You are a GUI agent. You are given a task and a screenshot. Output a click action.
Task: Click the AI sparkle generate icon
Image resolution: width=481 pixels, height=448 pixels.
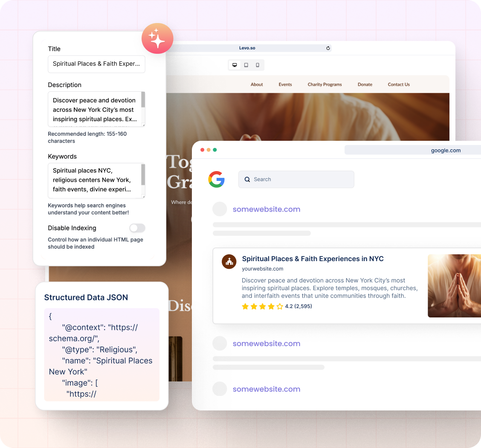pos(157,38)
